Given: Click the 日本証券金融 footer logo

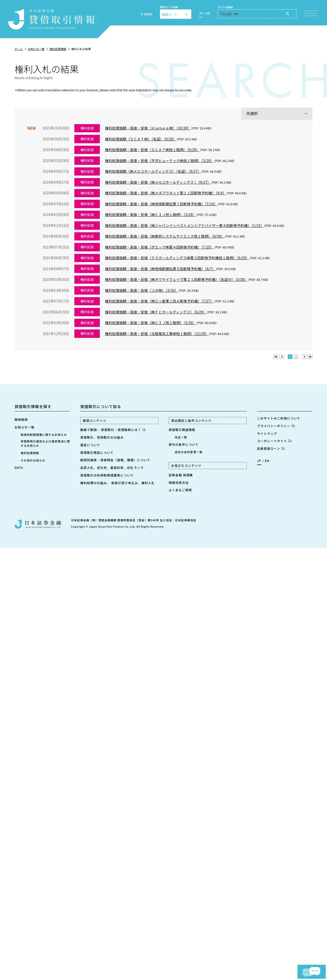Looking at the screenshot, I should (38, 524).
